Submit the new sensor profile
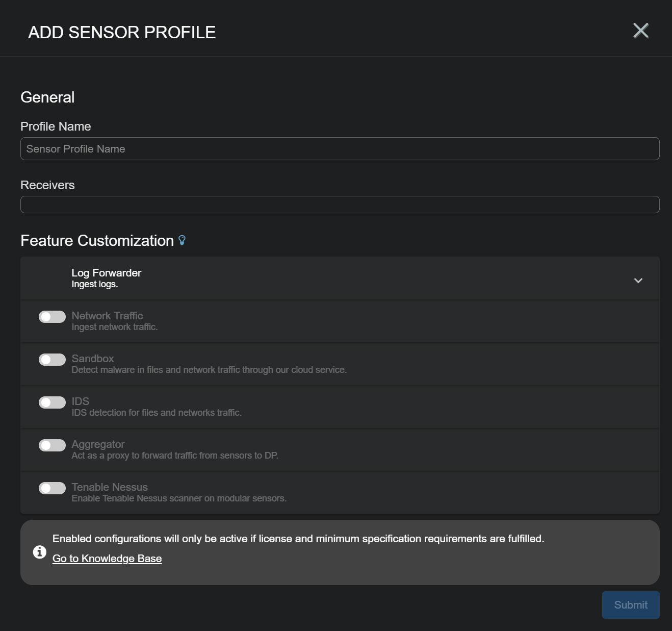672x631 pixels. 630,604
